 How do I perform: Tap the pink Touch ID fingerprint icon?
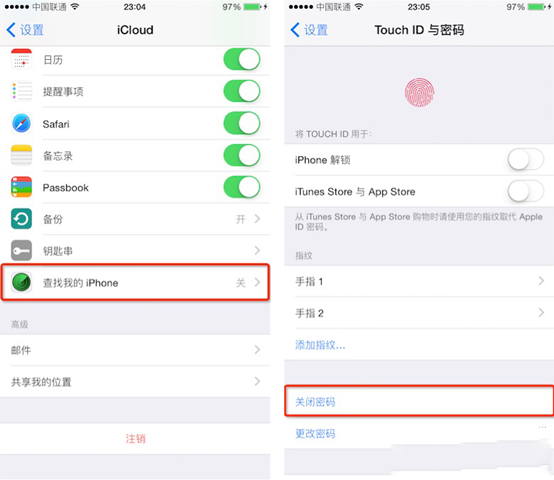[419, 92]
